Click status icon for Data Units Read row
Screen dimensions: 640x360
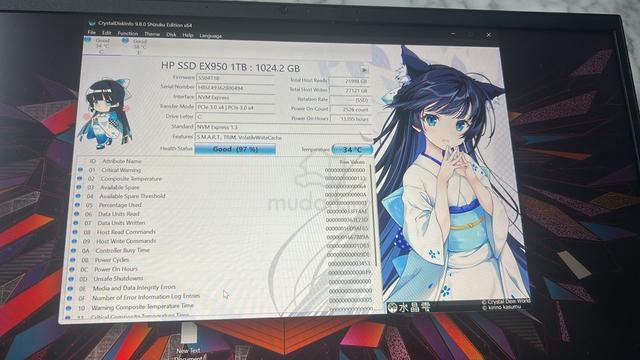pyautogui.click(x=76, y=213)
